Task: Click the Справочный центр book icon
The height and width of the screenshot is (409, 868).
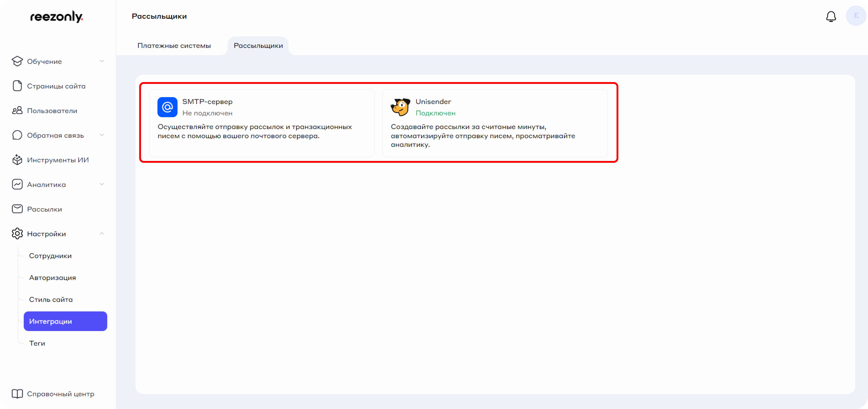Action: coord(17,393)
